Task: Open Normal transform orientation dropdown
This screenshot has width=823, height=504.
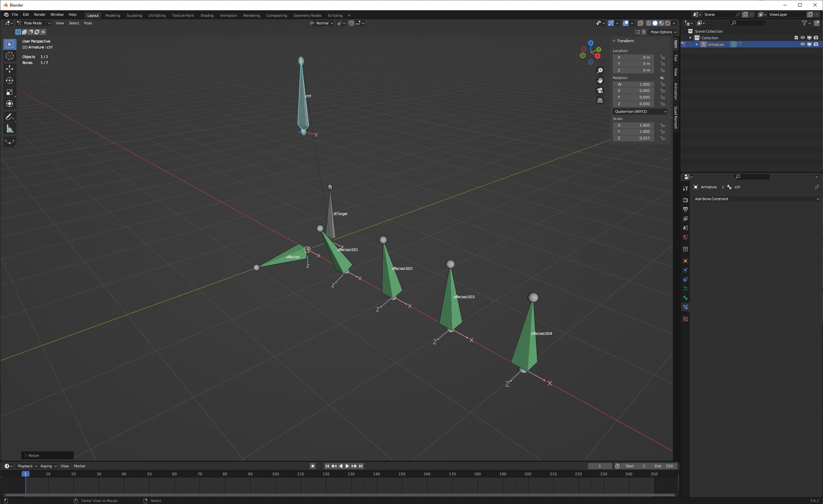Action: tap(321, 23)
